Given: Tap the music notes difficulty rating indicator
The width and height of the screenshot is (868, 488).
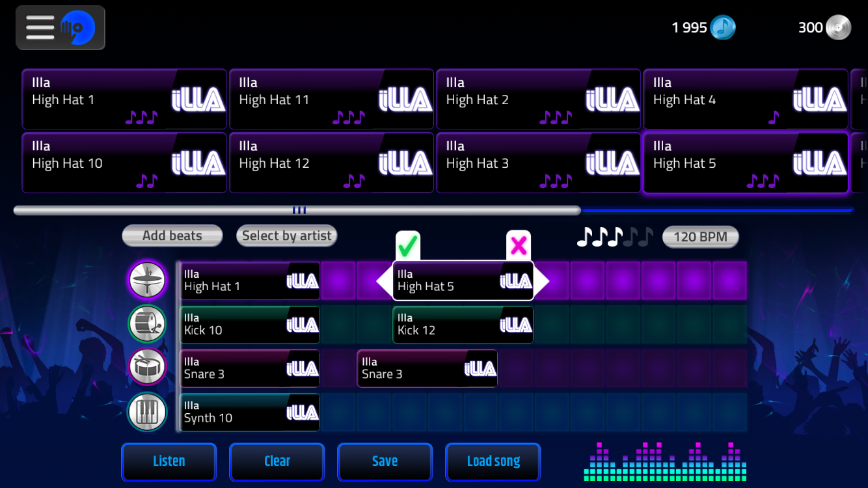Looking at the screenshot, I should click(x=614, y=237).
